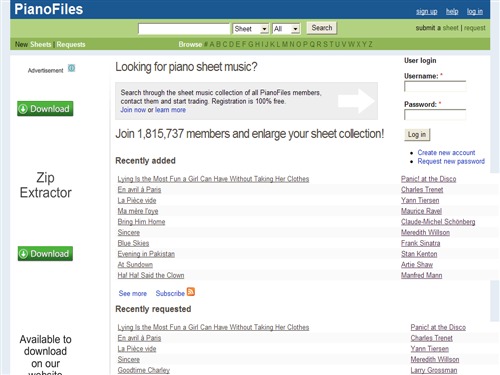
Task: Expand the All filter dropdown
Action: (286, 29)
